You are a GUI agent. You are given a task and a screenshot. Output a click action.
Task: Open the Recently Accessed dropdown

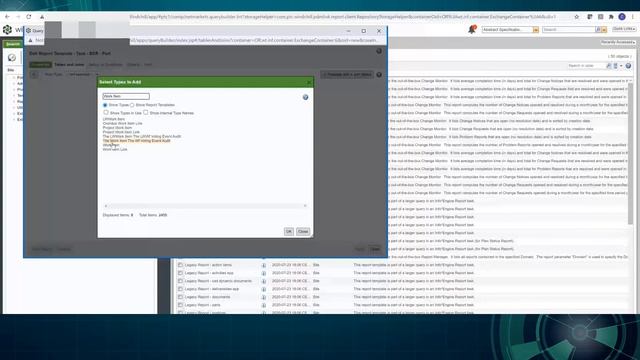point(618,42)
